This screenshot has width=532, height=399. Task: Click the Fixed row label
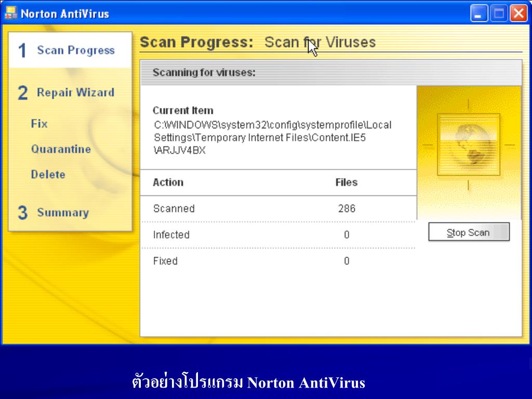pyautogui.click(x=165, y=261)
